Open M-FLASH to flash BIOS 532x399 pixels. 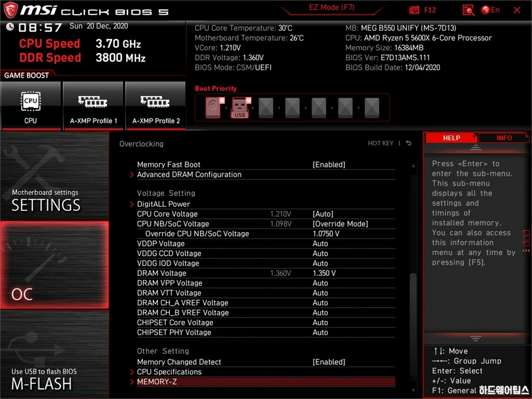(55, 354)
